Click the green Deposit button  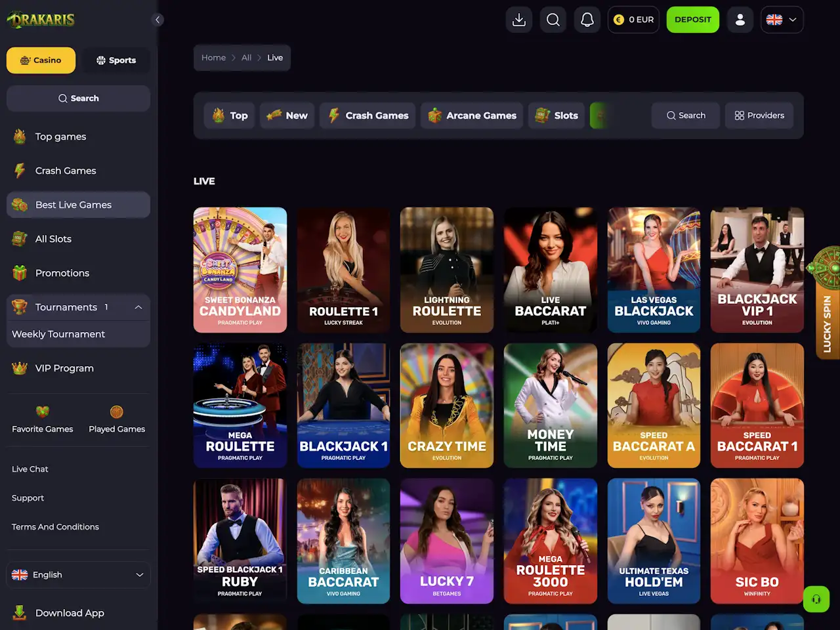click(x=693, y=20)
